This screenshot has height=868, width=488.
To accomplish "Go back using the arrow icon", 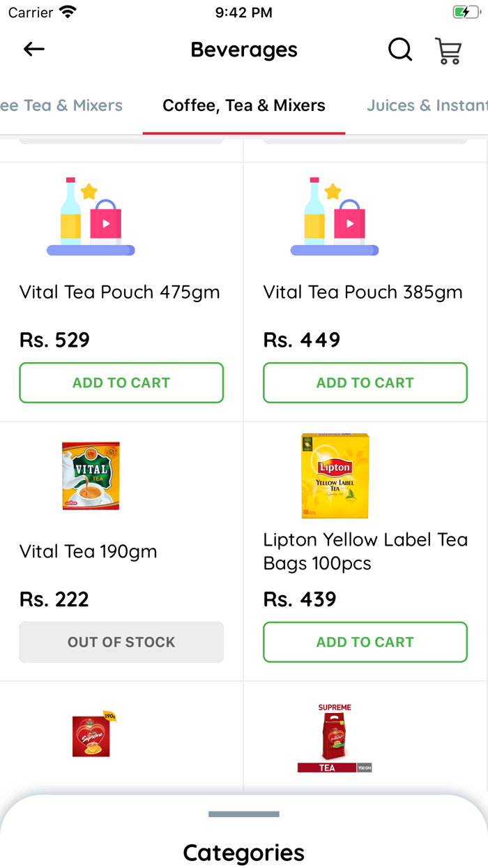I will tap(33, 50).
